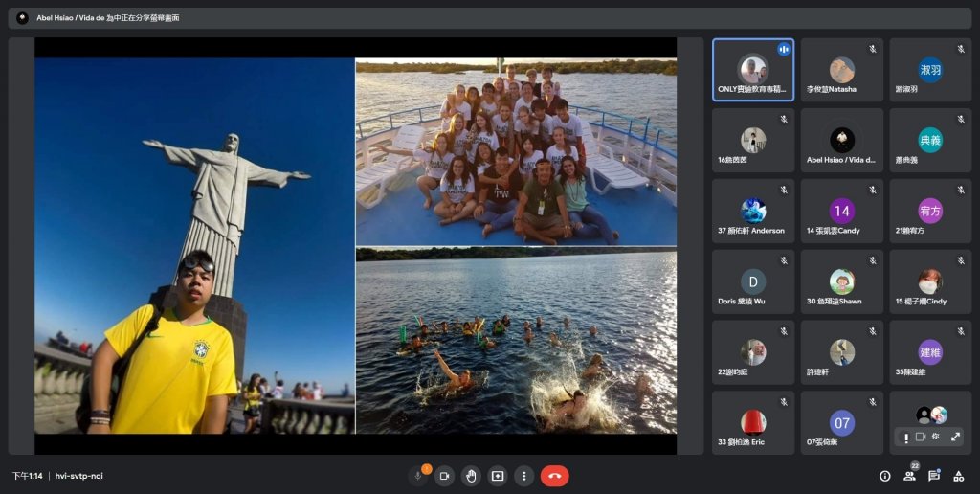Click the alert exclamation icon in self-view tile
The width and height of the screenshot is (980, 494).
pyautogui.click(x=906, y=438)
